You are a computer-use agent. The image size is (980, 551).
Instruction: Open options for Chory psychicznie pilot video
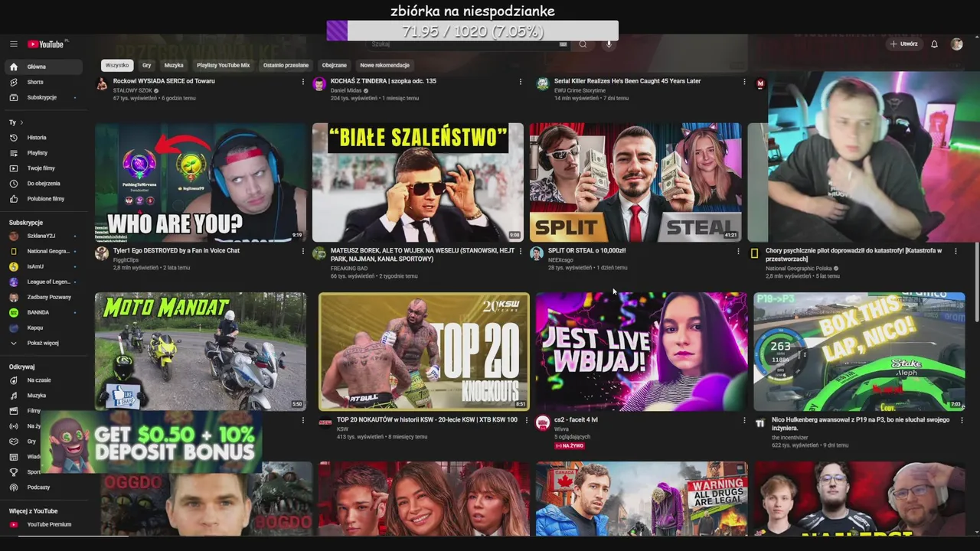955,251
